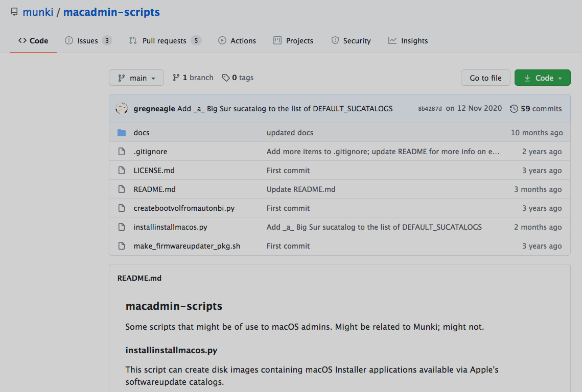
Task: Click the Go to file button
Action: point(485,78)
